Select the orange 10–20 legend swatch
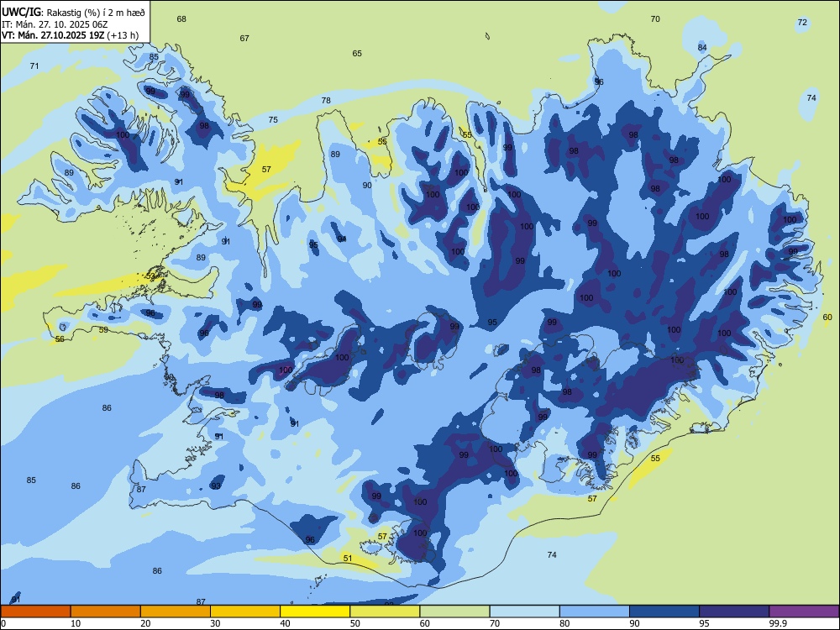 click(106, 612)
